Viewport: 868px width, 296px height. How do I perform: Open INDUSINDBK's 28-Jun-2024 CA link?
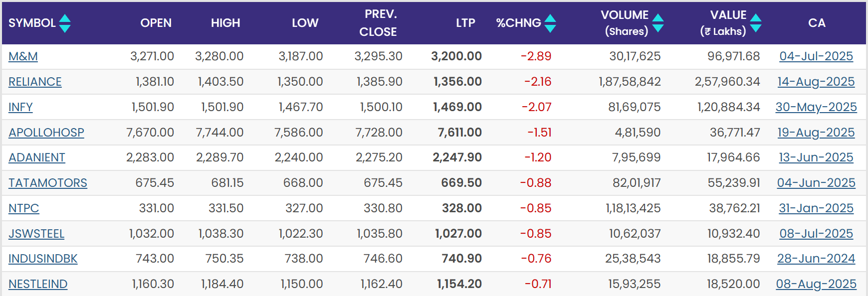tap(816, 259)
